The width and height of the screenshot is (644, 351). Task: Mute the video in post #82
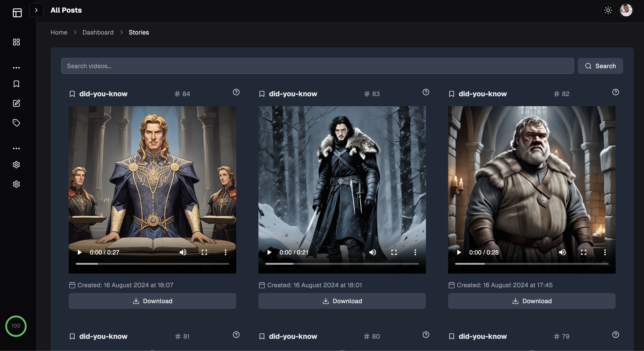click(562, 252)
